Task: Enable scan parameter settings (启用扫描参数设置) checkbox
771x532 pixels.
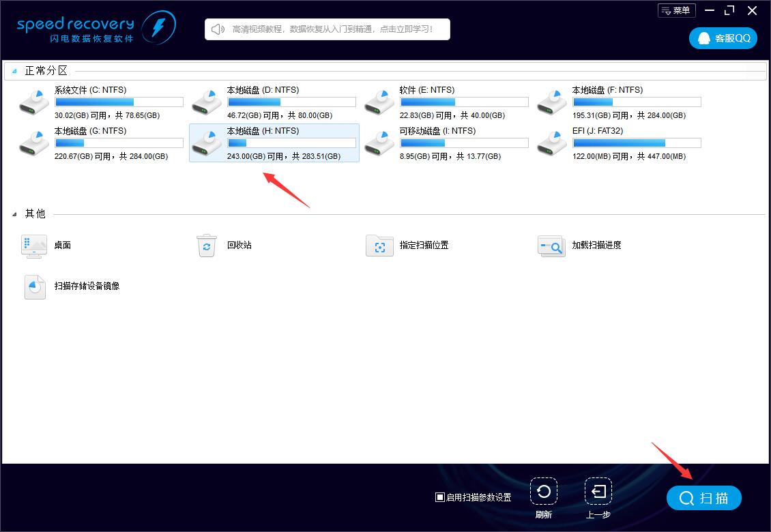Action: pos(440,497)
